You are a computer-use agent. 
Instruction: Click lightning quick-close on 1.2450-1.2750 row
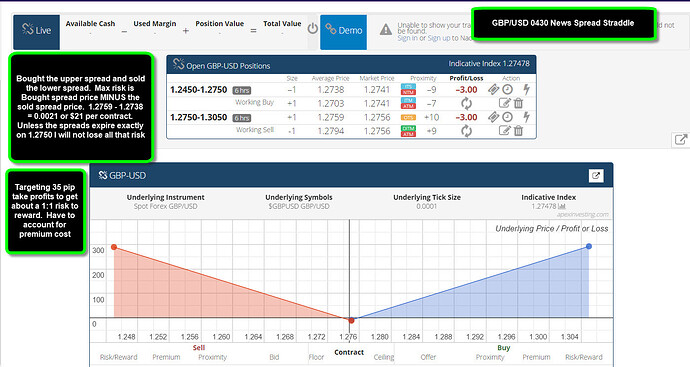(526, 89)
